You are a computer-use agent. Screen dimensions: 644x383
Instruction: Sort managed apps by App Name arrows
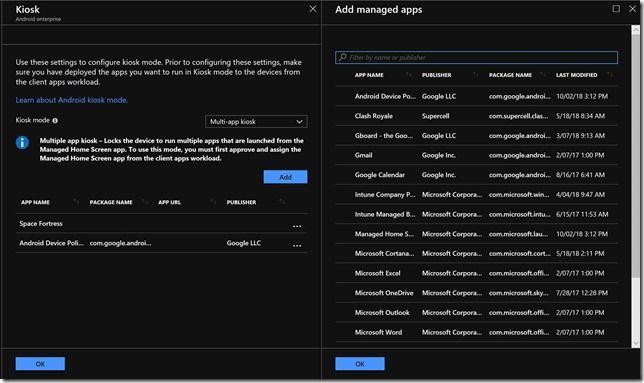pyautogui.click(x=408, y=75)
